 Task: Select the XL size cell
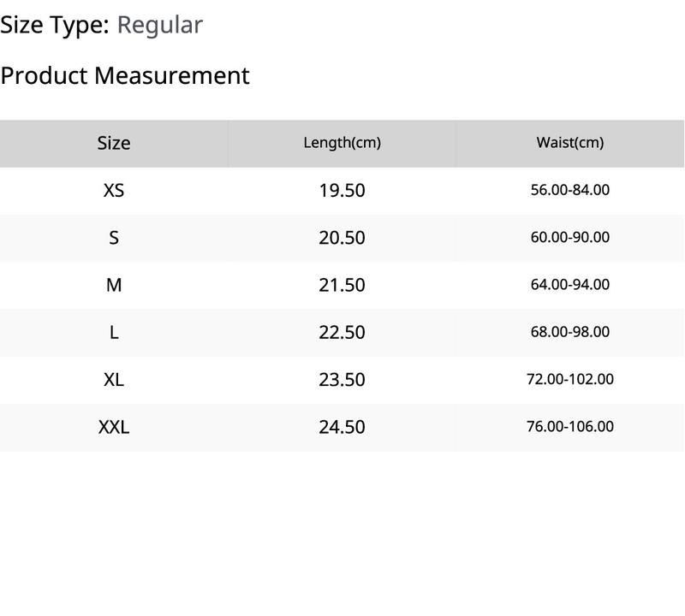click(x=114, y=380)
